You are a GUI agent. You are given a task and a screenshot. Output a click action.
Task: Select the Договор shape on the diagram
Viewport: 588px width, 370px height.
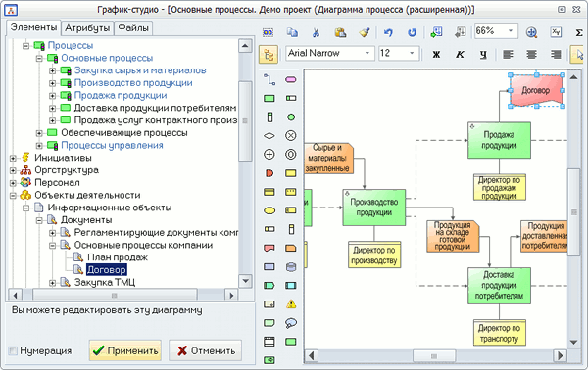pyautogui.click(x=536, y=91)
